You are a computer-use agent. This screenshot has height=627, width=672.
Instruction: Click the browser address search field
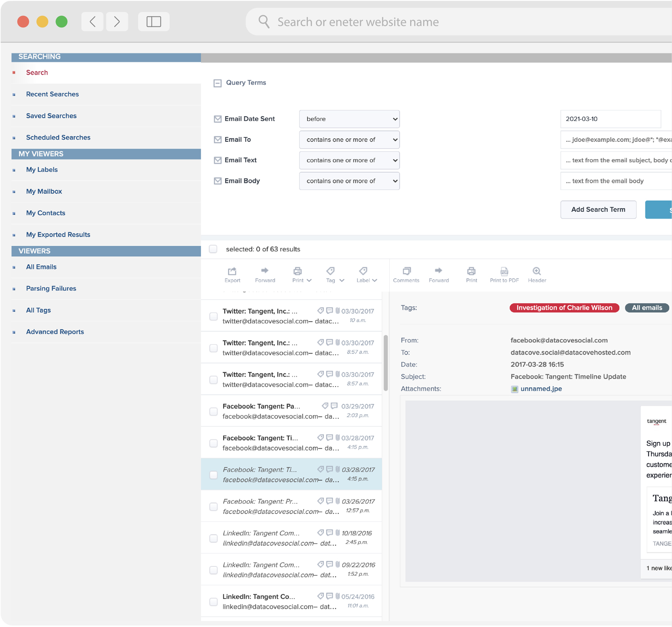tap(459, 22)
